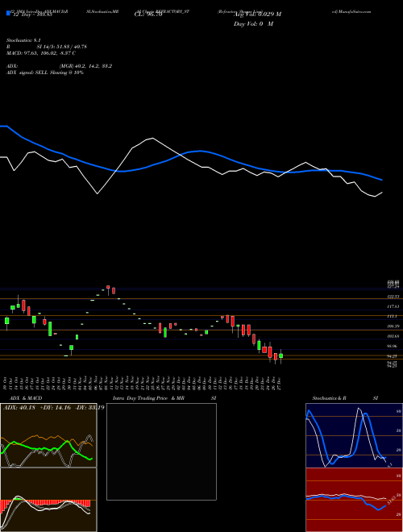Click the 'Day Vol: 0 M' label
The width and height of the screenshot is (403, 532).
coord(253,24)
